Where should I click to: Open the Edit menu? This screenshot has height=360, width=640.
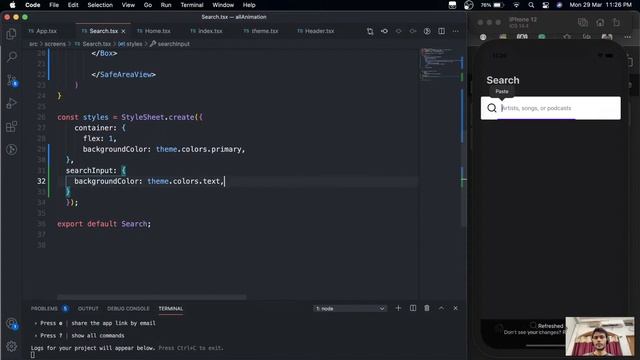click(73, 5)
